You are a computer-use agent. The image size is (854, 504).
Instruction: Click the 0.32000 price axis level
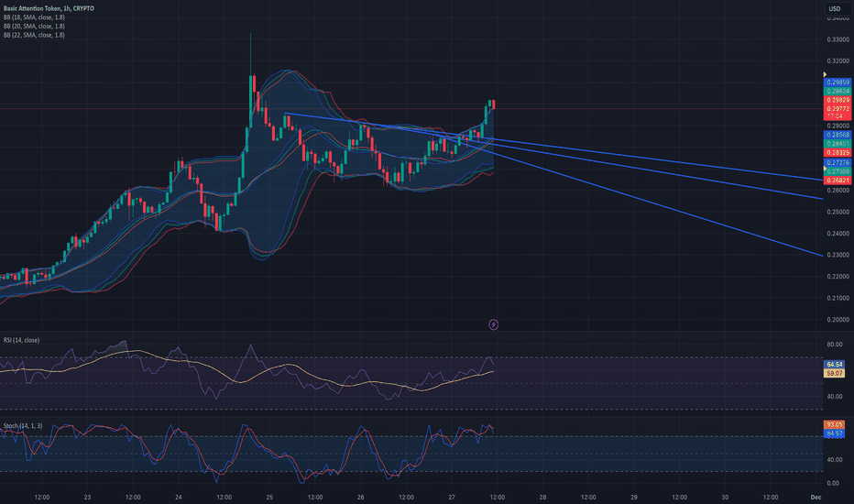click(838, 61)
